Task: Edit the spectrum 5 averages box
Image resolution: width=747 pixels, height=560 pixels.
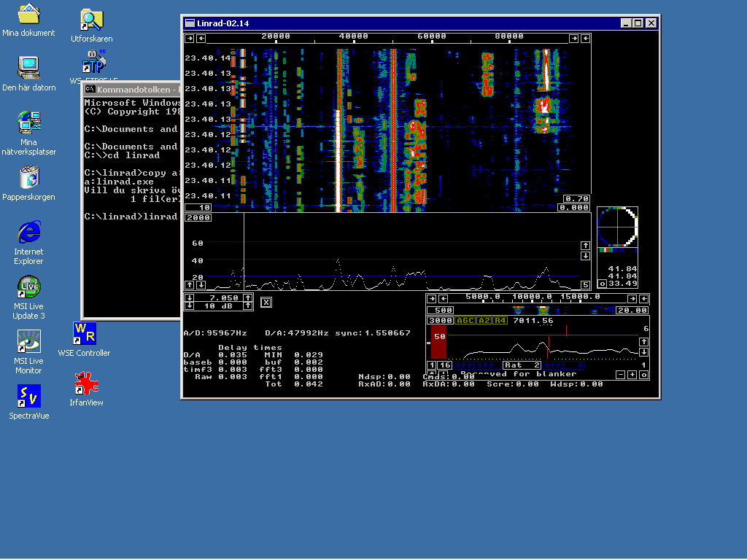Action: (586, 285)
